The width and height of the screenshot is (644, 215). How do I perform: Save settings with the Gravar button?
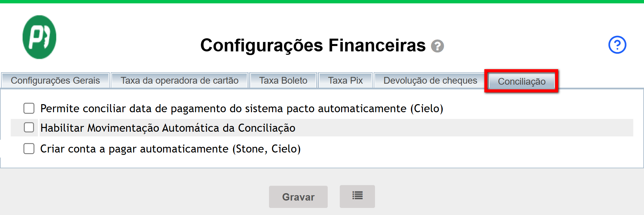coord(298,197)
